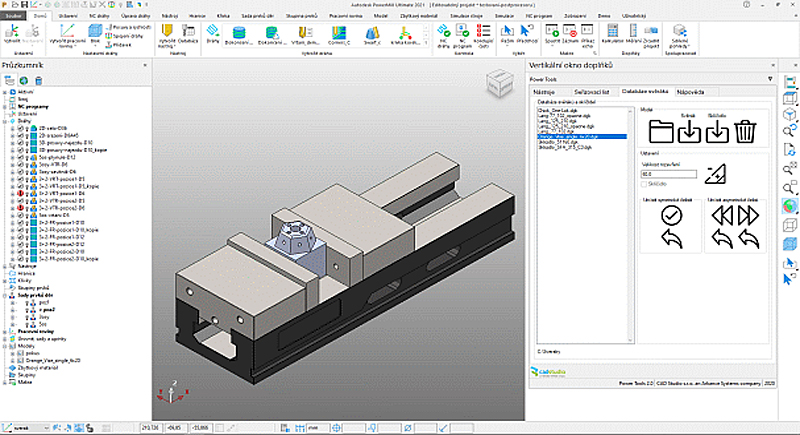The width and height of the screenshot is (800, 435).
Task: Open the folder icon in Power Tools panel
Action: (661, 131)
